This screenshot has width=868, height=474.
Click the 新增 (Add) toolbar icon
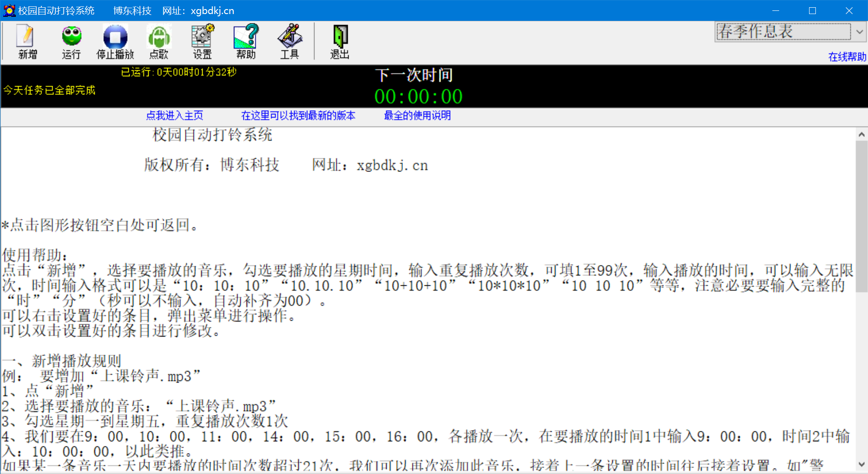[27, 41]
